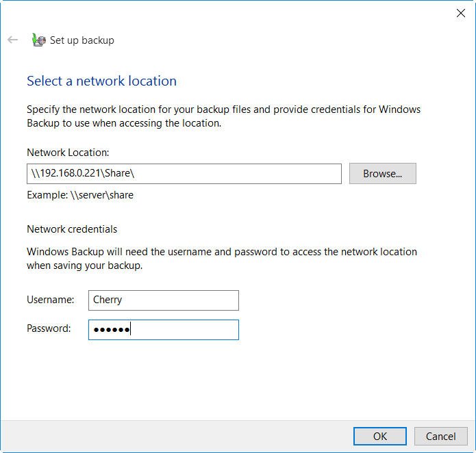Click the back arrow icon
The width and height of the screenshot is (476, 453).
click(x=12, y=40)
